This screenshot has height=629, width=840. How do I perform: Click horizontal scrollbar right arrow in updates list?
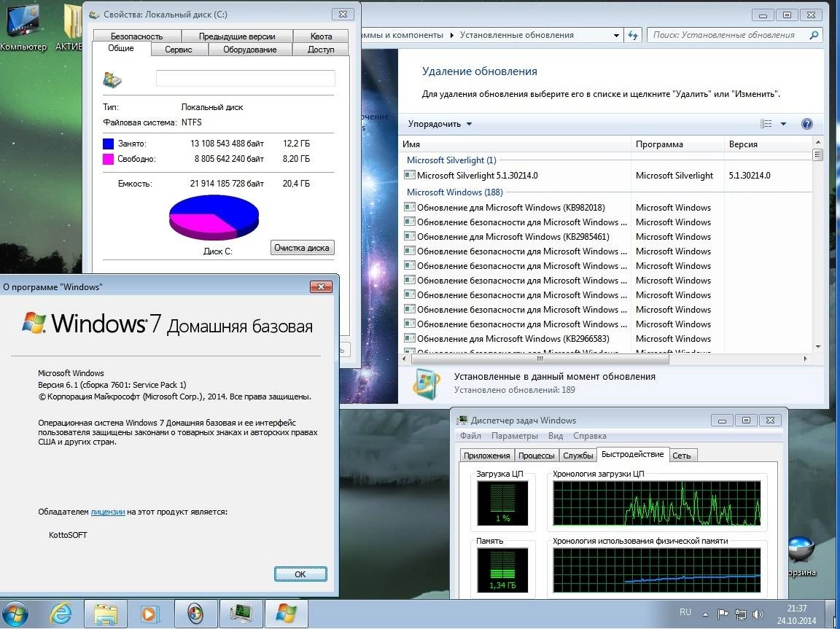[x=806, y=359]
